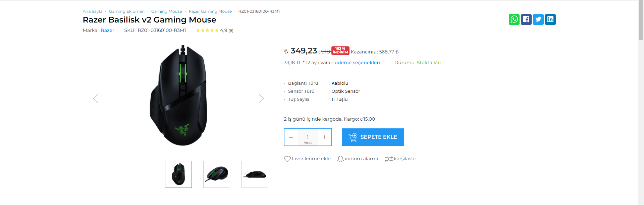
Task: Click the favorilerime ekle text link
Action: 311,159
